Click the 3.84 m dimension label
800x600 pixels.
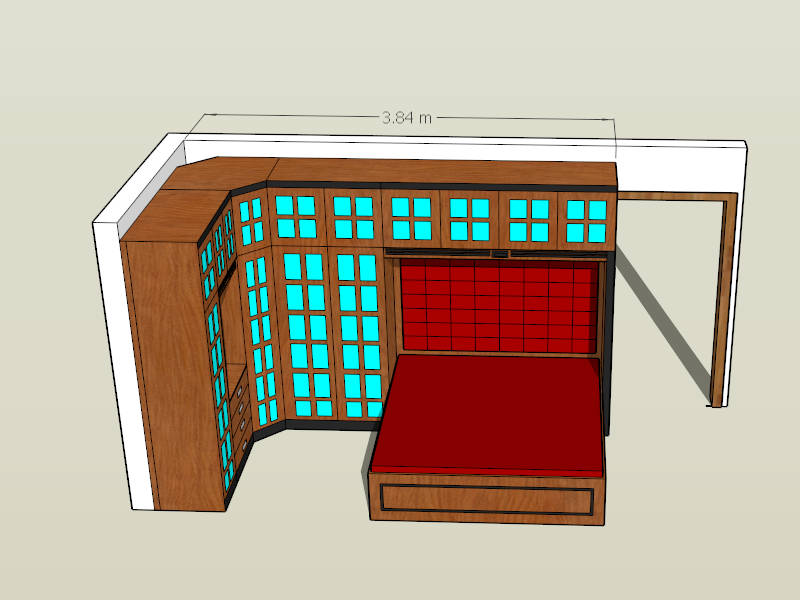tap(407, 117)
